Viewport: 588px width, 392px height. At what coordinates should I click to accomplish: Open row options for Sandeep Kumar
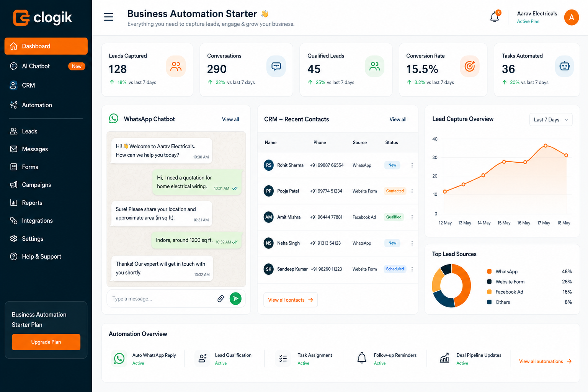coord(412,269)
